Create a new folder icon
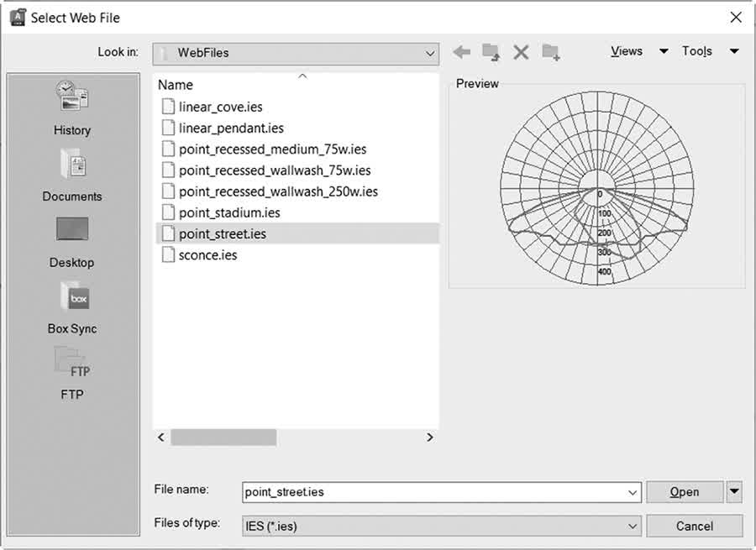756x550 pixels. tap(550, 51)
